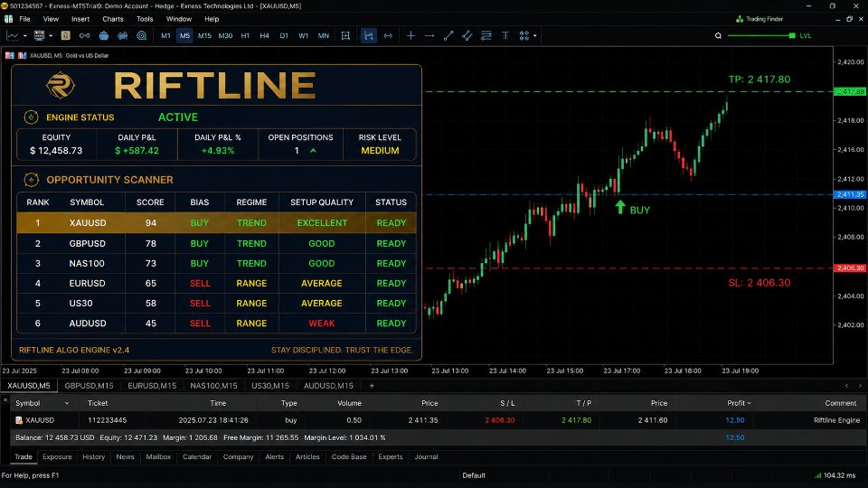
Task: Click the Trading Finder link
Action: 759,19
